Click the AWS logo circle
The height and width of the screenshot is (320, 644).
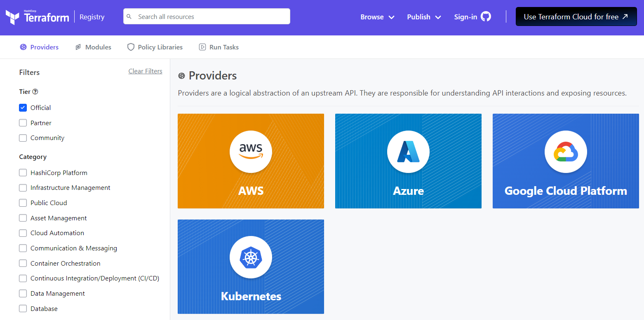pyautogui.click(x=251, y=152)
